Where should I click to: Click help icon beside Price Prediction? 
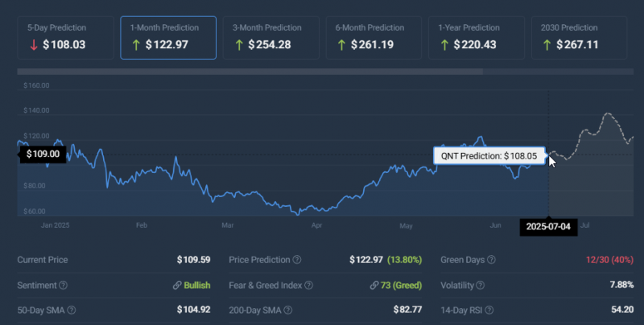point(297,260)
